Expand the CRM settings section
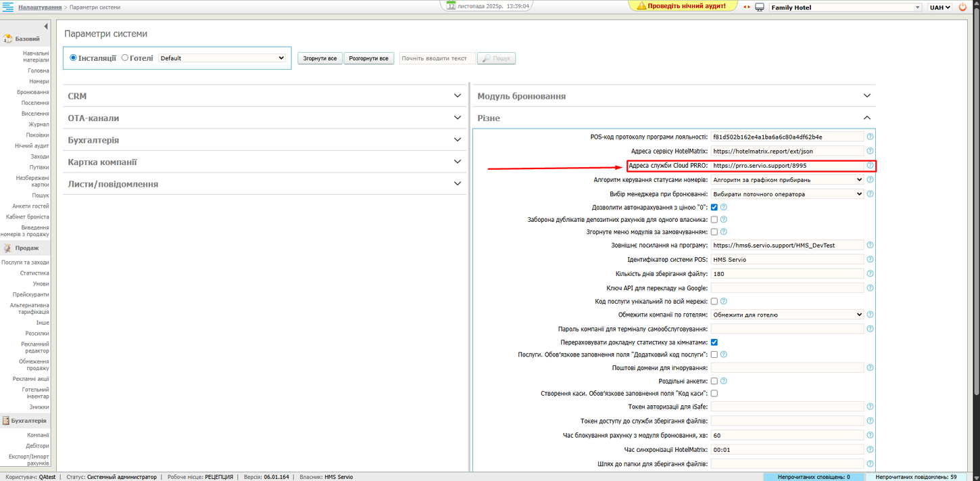 click(x=264, y=96)
